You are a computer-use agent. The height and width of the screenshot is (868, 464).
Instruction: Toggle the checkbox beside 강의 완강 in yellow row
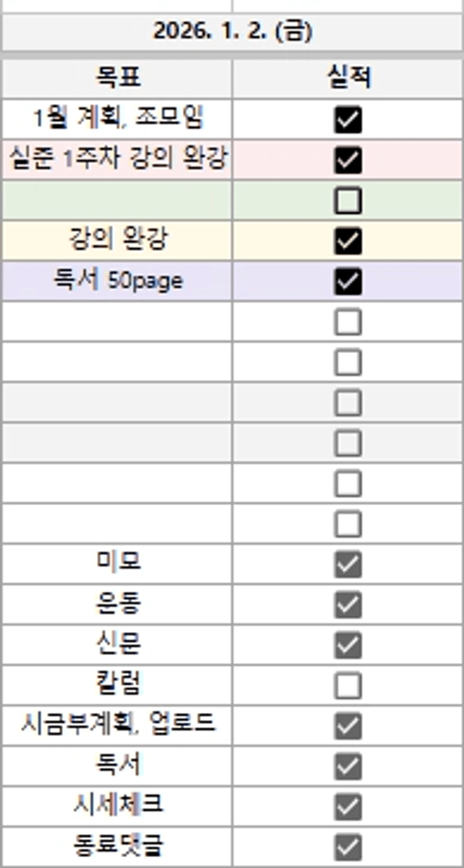tap(348, 241)
